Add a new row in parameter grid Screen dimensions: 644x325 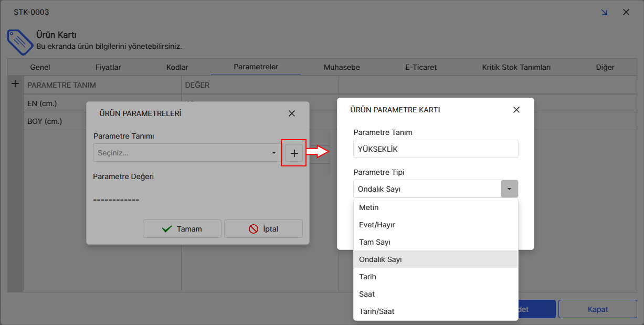click(15, 83)
